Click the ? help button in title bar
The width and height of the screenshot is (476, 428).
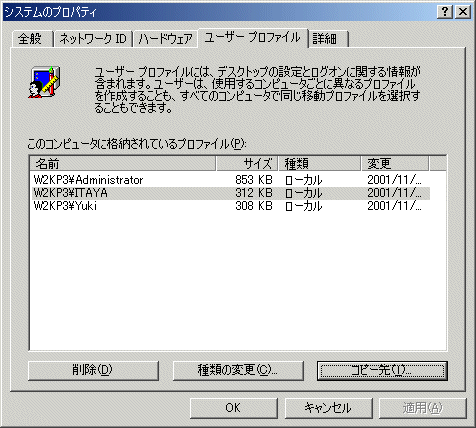click(x=445, y=12)
